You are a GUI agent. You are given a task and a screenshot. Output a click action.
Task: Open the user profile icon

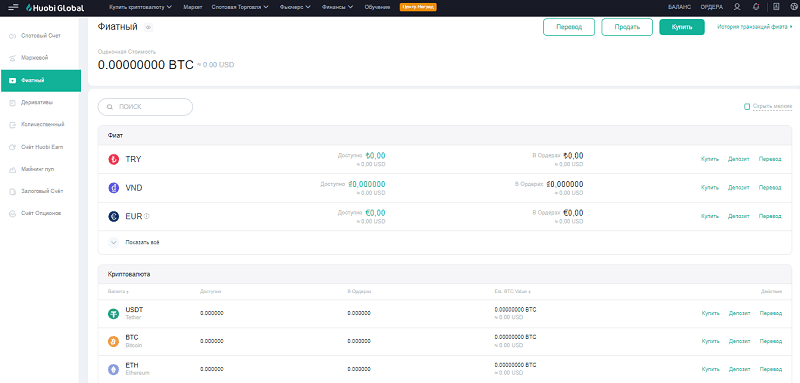pyautogui.click(x=737, y=7)
